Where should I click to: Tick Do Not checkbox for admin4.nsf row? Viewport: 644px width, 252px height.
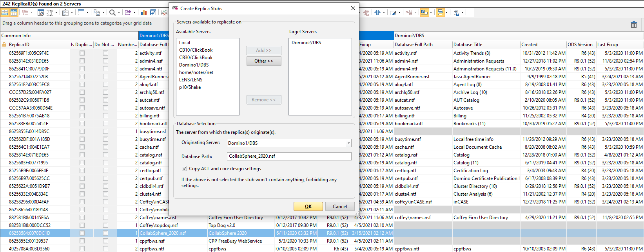105,61
